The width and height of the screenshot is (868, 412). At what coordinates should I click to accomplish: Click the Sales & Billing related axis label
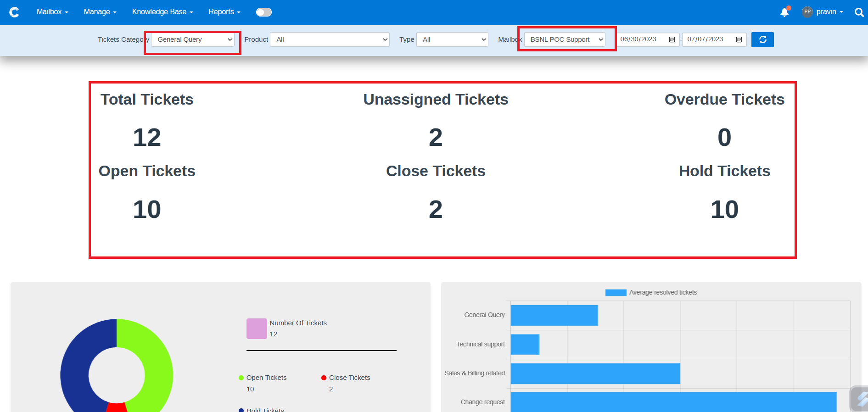click(475, 373)
